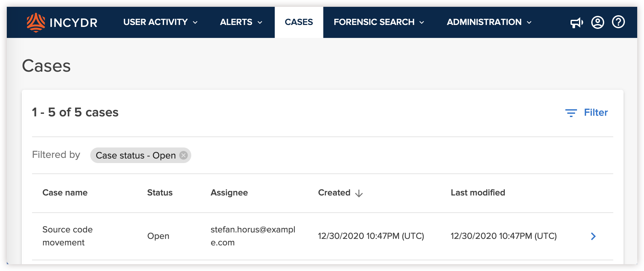Switch to the Cases tab
The width and height of the screenshot is (644, 271).
299,22
